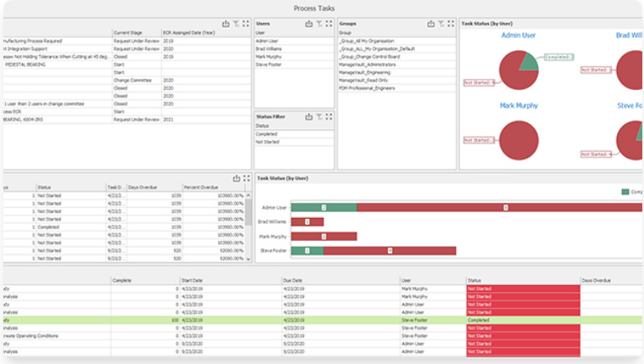Click the overdue grid scrollbar thumb
The height and width of the screenshot is (364, 644).
click(249, 211)
